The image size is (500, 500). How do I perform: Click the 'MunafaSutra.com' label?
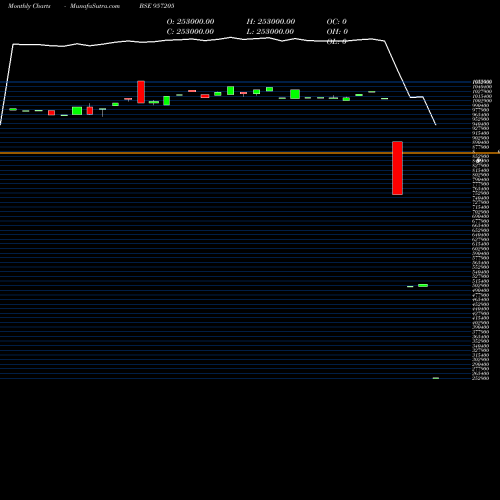pyautogui.click(x=95, y=6)
